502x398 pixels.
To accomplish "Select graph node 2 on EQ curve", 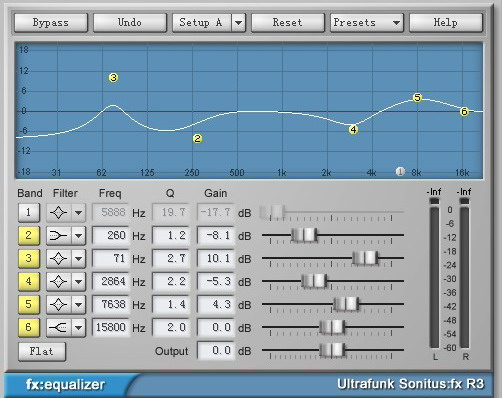I will pyautogui.click(x=197, y=139).
